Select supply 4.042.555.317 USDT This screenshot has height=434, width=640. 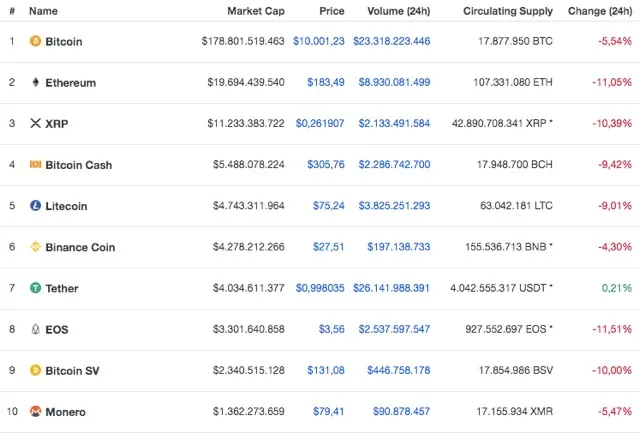click(498, 288)
